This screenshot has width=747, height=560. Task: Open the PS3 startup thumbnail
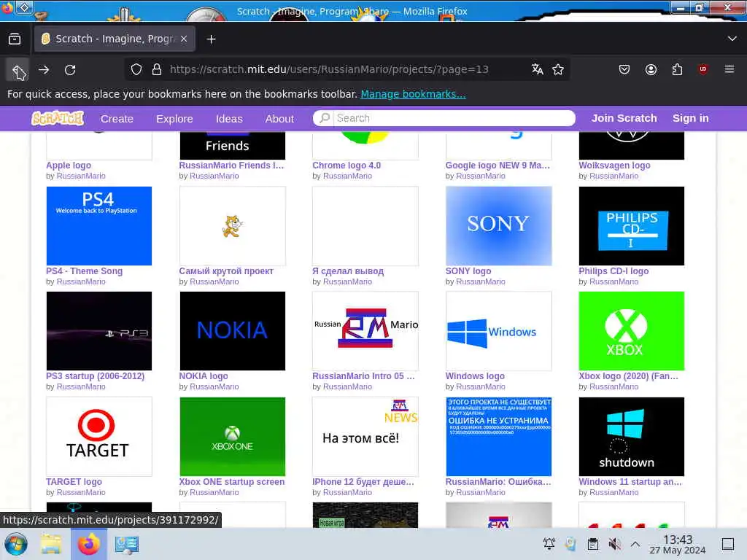[x=99, y=331]
